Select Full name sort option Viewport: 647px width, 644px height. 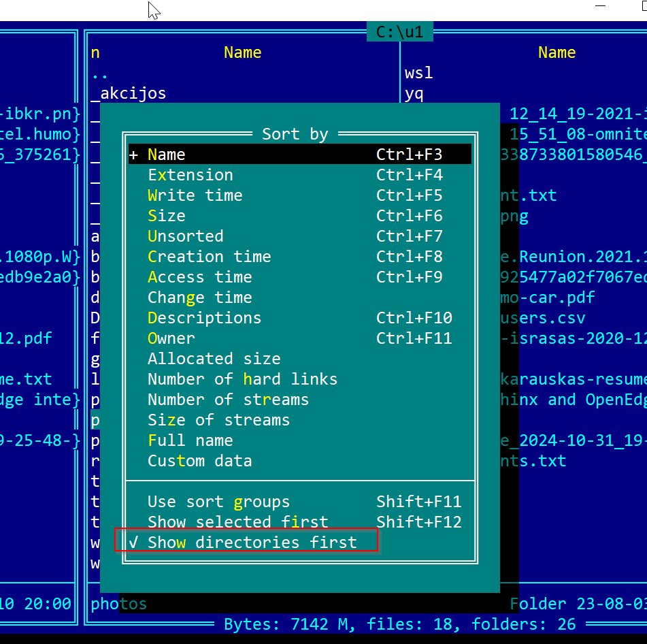tap(190, 440)
